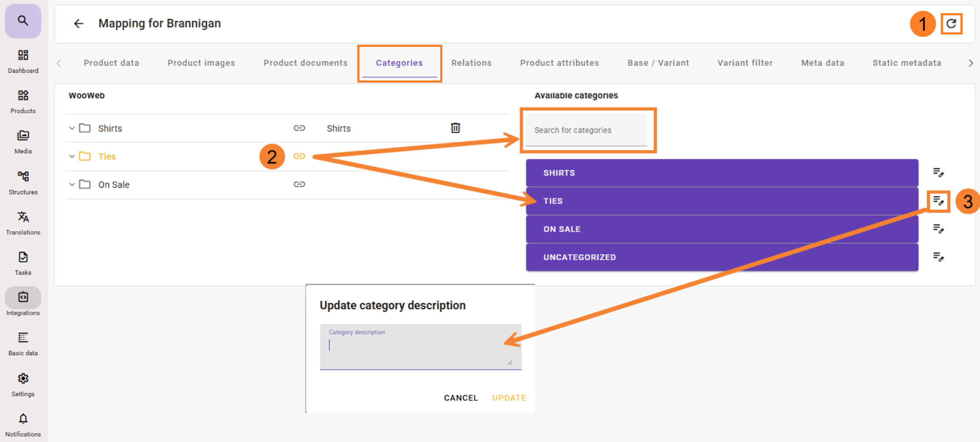
Task: Edit description of the UNCATEGORIZED category
Action: coord(938,257)
